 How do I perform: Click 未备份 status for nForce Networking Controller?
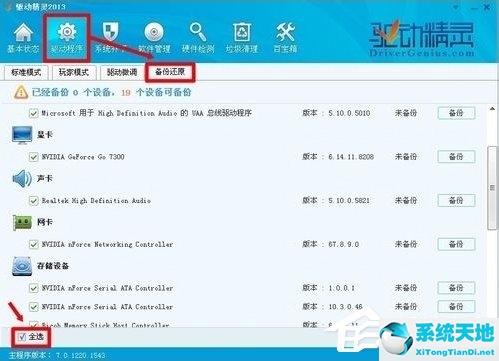click(x=406, y=244)
